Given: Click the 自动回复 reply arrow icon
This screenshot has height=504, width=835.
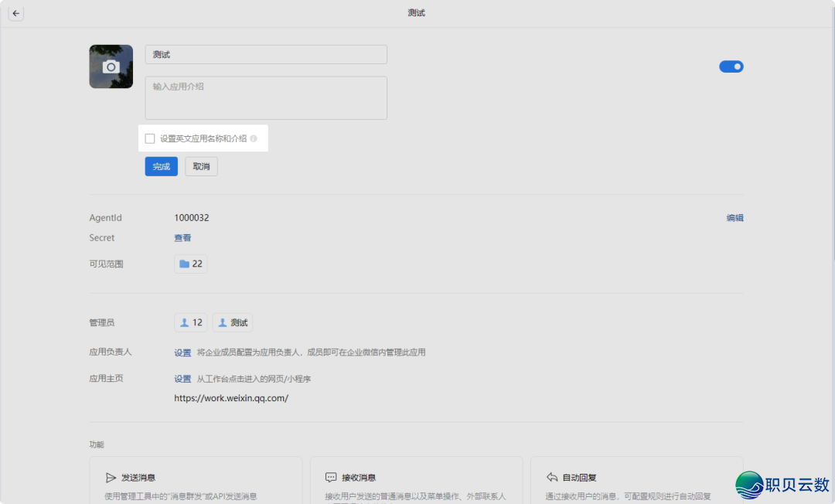Looking at the screenshot, I should (551, 477).
